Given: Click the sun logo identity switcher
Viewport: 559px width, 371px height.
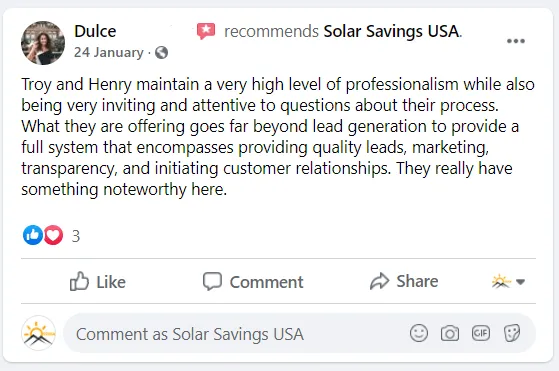Looking at the screenshot, I should [501, 282].
